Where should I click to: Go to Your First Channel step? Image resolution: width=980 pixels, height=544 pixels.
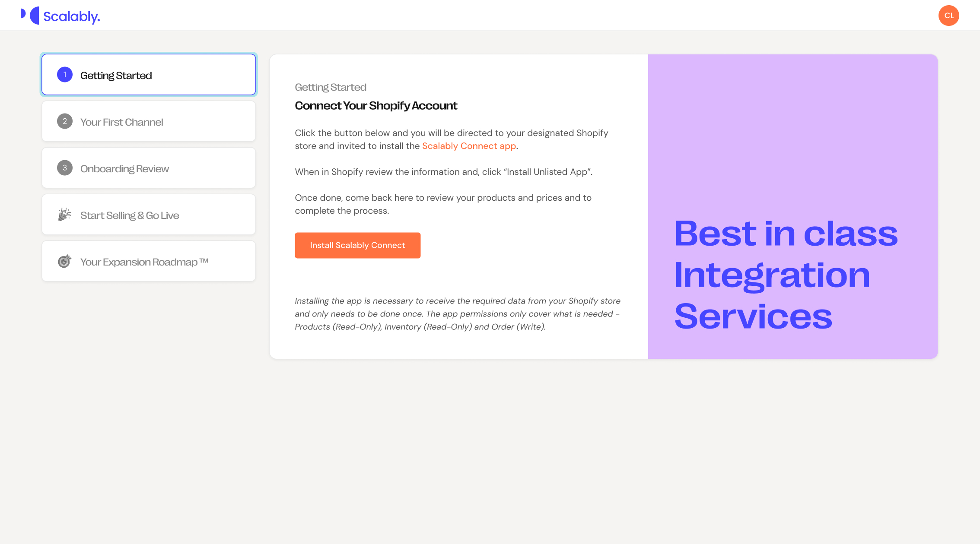149,121
